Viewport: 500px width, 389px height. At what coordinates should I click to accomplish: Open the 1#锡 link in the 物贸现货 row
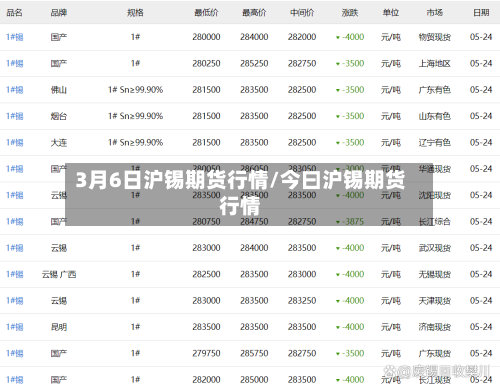point(15,37)
